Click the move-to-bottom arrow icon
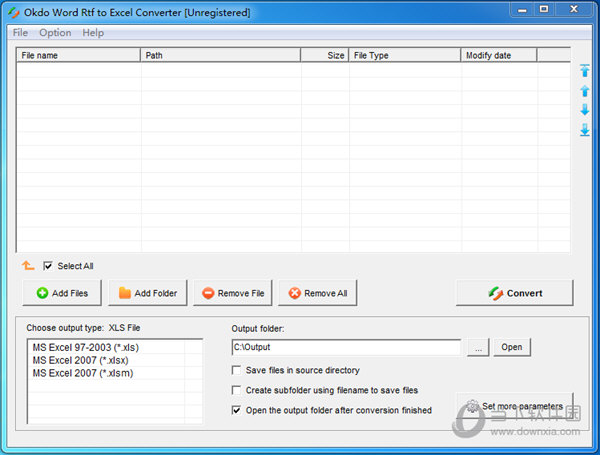This screenshot has width=600, height=455. tap(584, 130)
